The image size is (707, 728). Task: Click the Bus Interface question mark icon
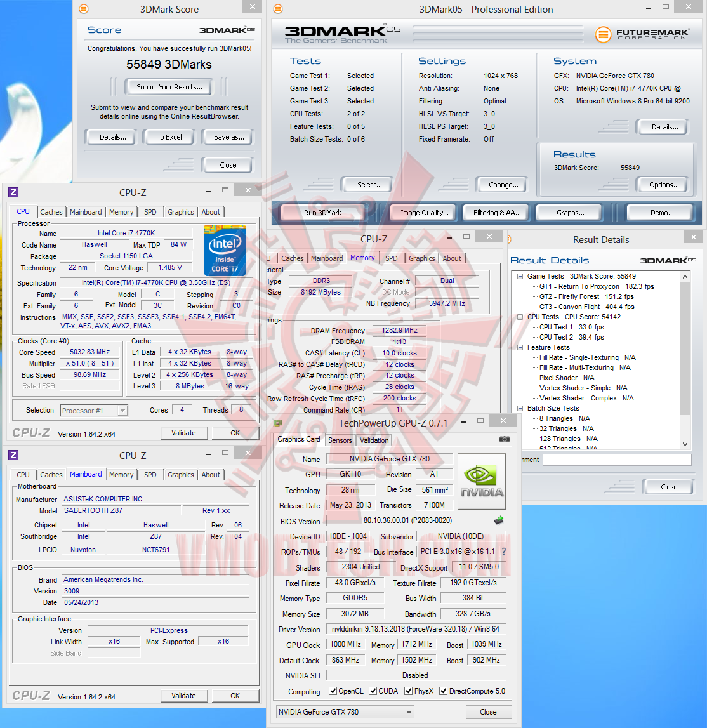click(x=504, y=552)
